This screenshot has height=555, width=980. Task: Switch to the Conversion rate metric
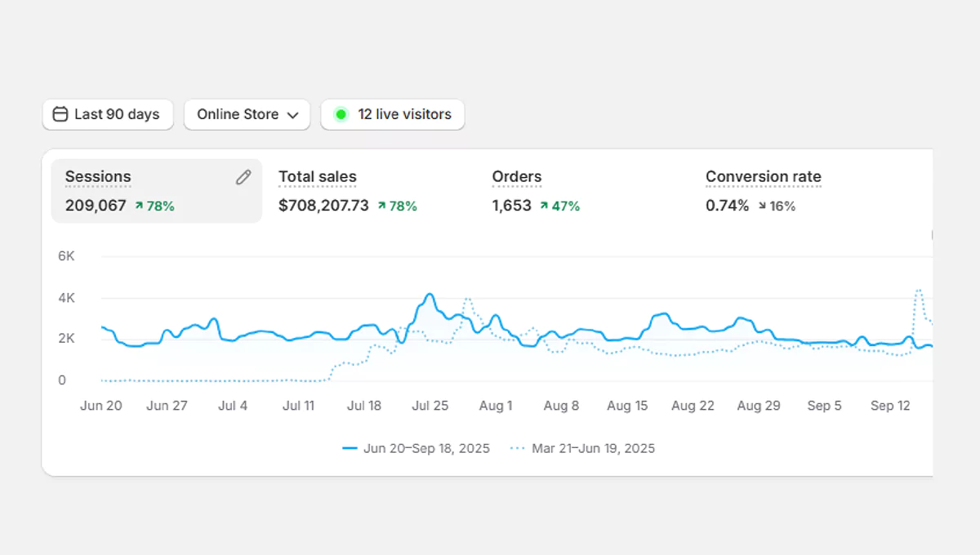(763, 177)
